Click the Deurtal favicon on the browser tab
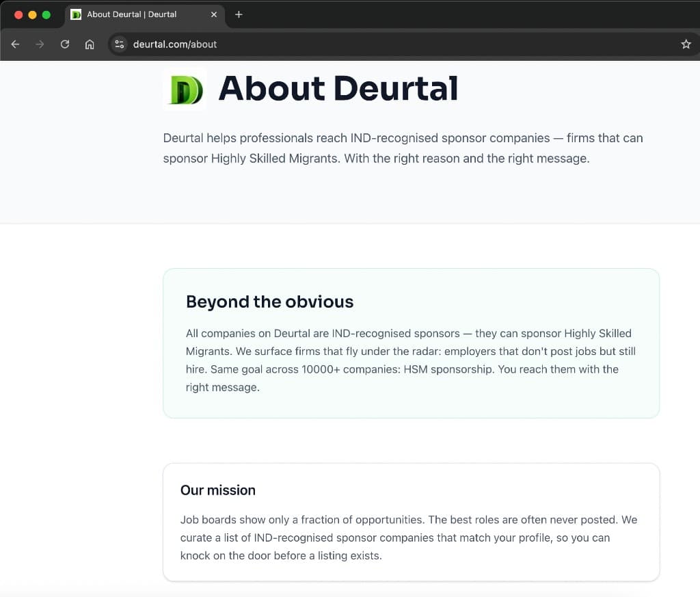Screen dimensions: 700x597 (75, 14)
